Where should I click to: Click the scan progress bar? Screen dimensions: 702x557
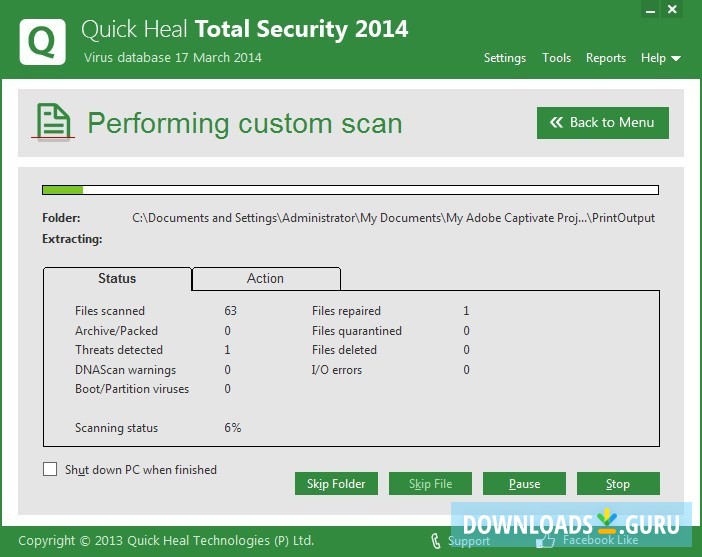pos(351,190)
